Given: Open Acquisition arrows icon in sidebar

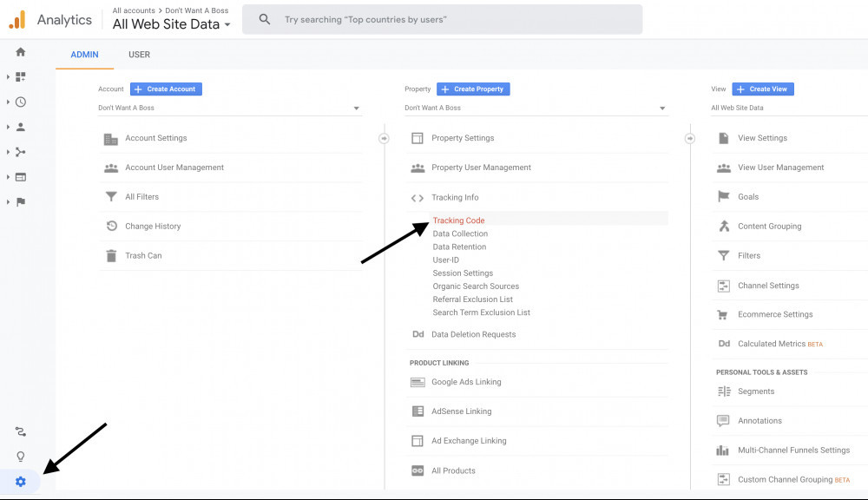Looking at the screenshot, I should coord(21,152).
